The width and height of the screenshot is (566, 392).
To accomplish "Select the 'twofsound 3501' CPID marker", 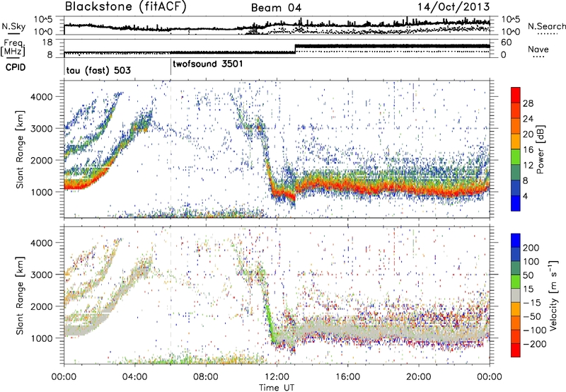I will 208,64.
